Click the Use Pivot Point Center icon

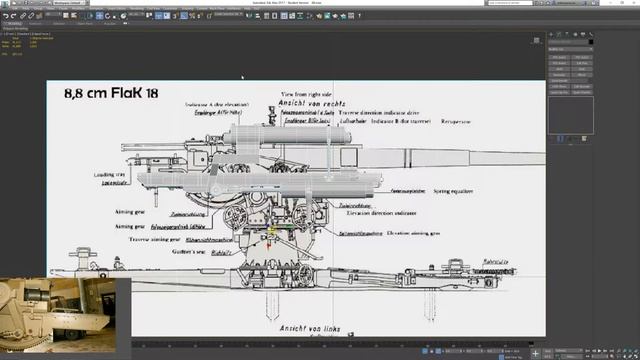148,16
